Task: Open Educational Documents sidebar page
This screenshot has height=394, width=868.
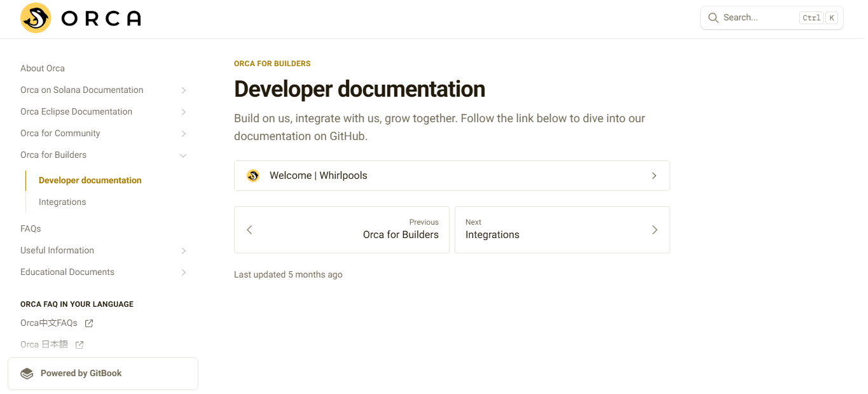Action: pyautogui.click(x=67, y=272)
